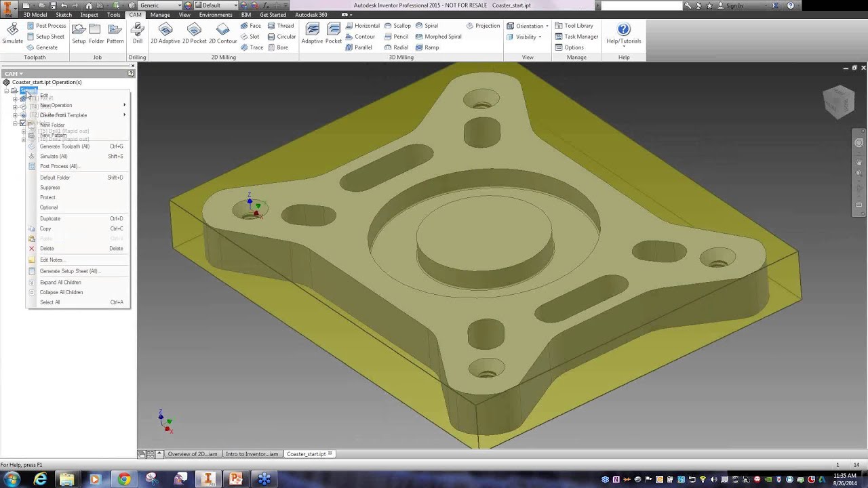Open Help/Tutorials
The image size is (868, 488).
[624, 34]
